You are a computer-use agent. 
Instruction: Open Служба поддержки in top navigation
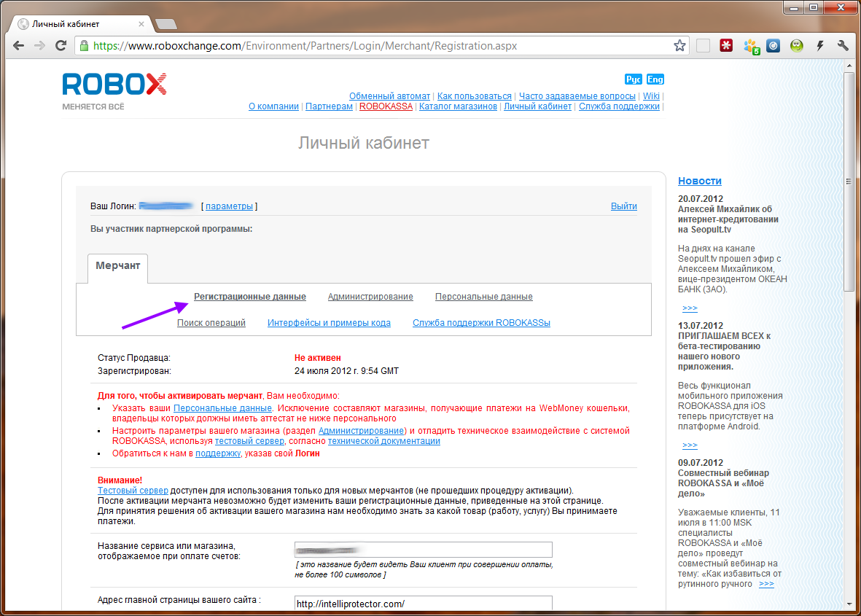[620, 106]
